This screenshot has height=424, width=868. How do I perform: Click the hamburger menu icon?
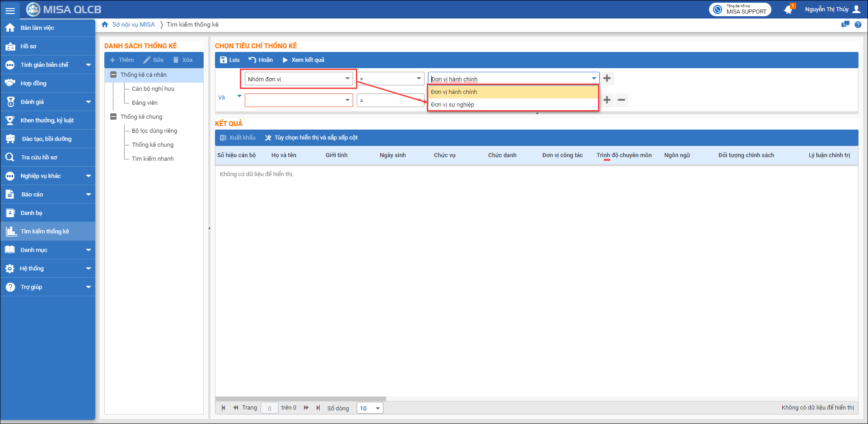click(10, 10)
